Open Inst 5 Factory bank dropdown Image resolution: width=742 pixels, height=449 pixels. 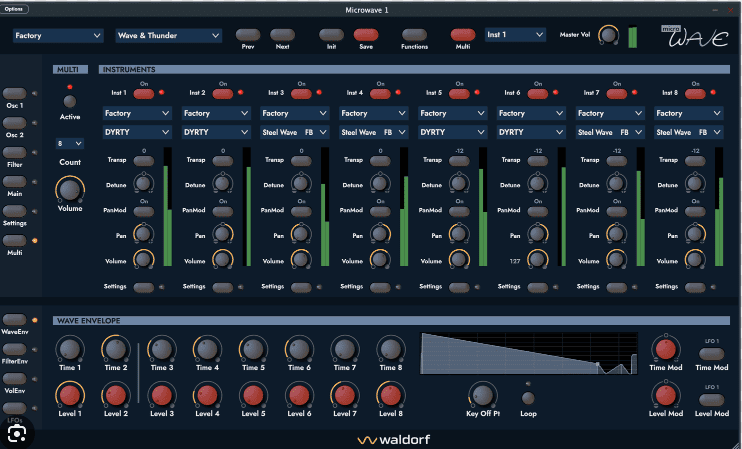point(452,113)
